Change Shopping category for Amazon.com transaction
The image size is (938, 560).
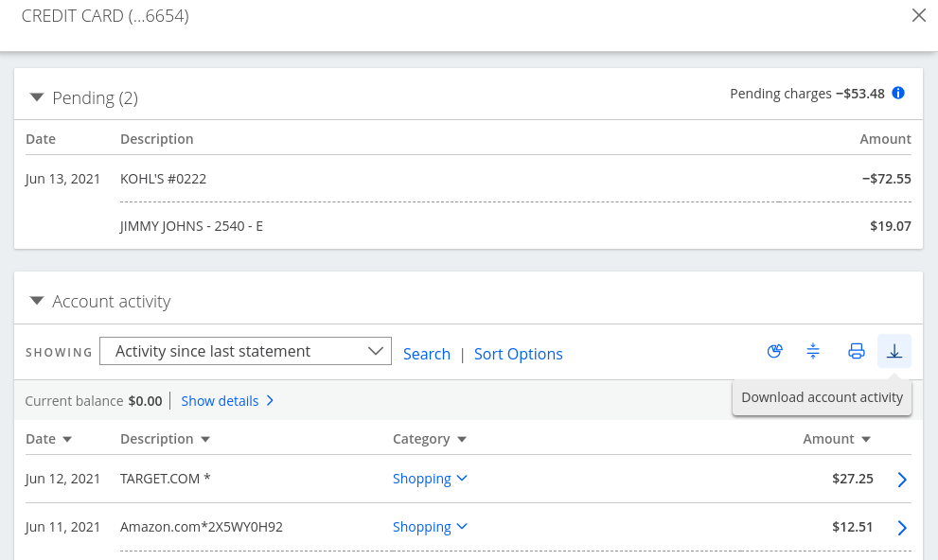[430, 527]
